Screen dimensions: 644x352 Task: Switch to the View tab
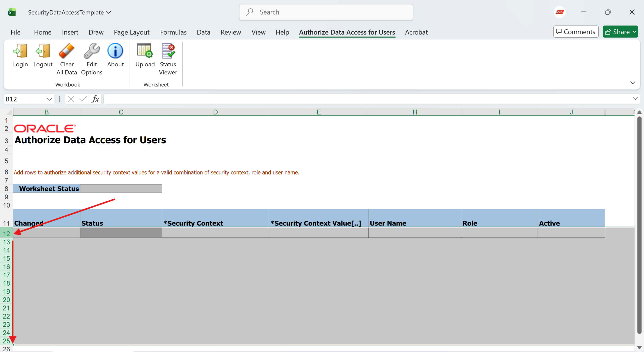(x=258, y=32)
